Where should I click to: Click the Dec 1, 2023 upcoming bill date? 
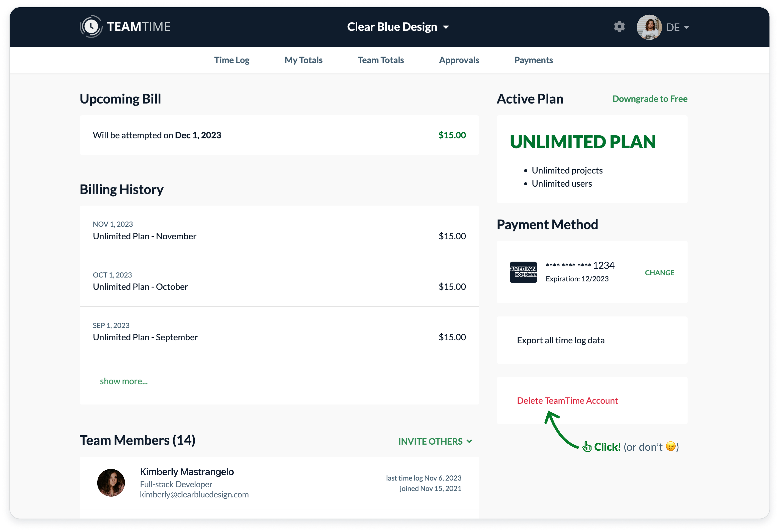(x=198, y=135)
